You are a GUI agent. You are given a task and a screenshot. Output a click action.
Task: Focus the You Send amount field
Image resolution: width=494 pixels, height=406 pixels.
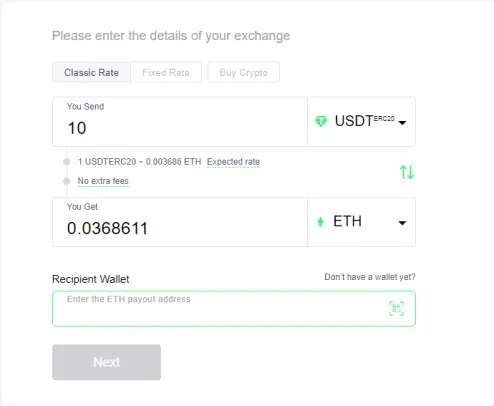pos(180,122)
